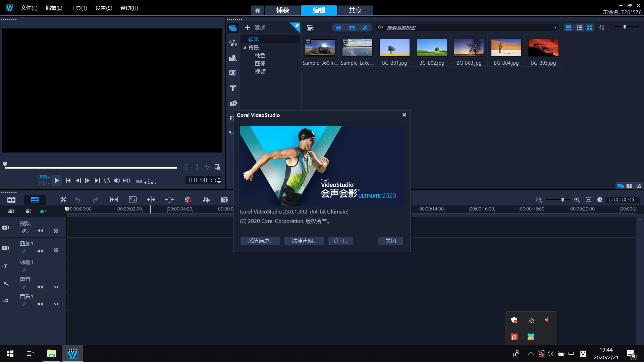Screen dimensions: 644x362
Task: Toggle show audio files filter in library
Action: [x=365, y=28]
